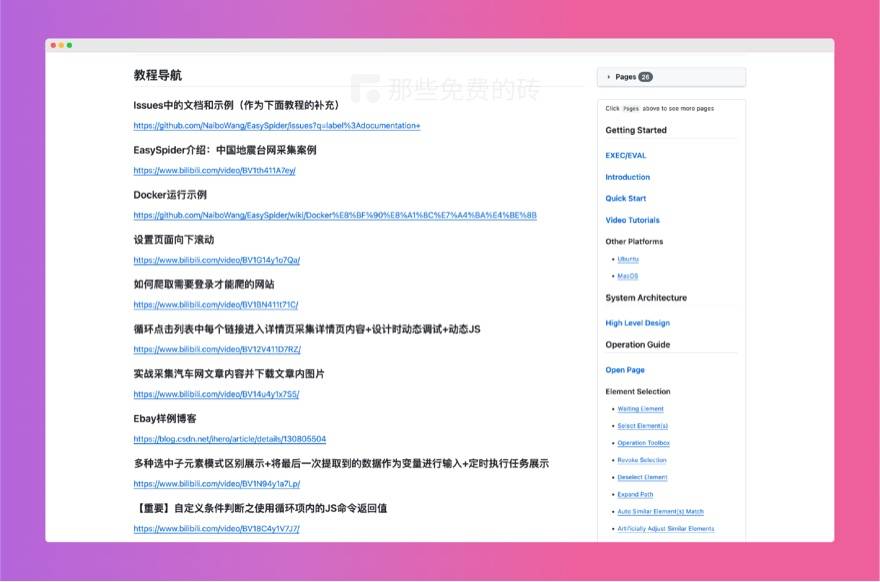Click the Issues中的文档和示例 heading
The height and width of the screenshot is (582, 880).
(236, 105)
